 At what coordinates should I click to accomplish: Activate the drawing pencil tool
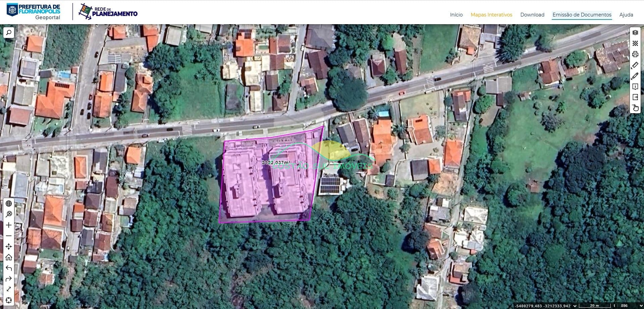635,76
